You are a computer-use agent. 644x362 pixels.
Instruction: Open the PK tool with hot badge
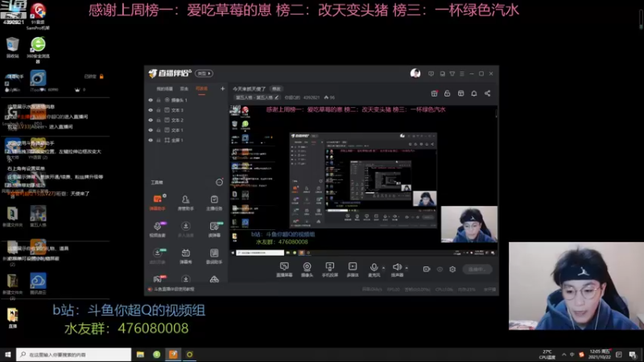(158, 279)
